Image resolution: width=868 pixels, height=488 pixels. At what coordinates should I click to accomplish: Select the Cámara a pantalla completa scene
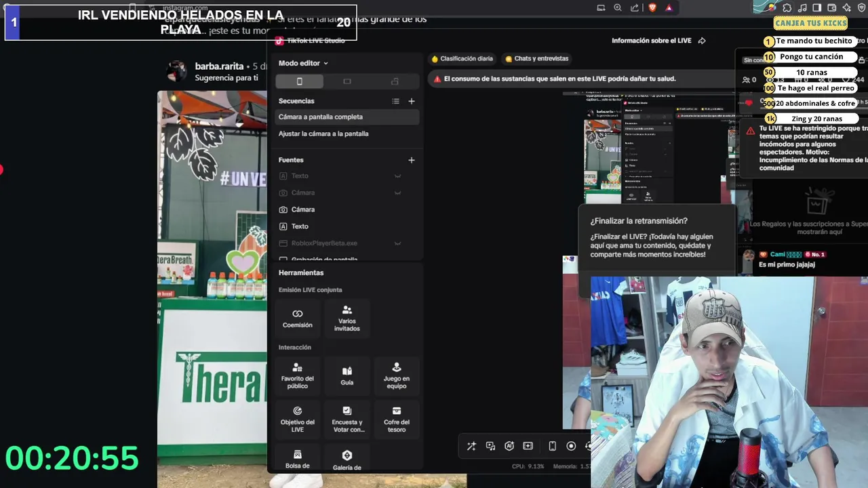347,117
